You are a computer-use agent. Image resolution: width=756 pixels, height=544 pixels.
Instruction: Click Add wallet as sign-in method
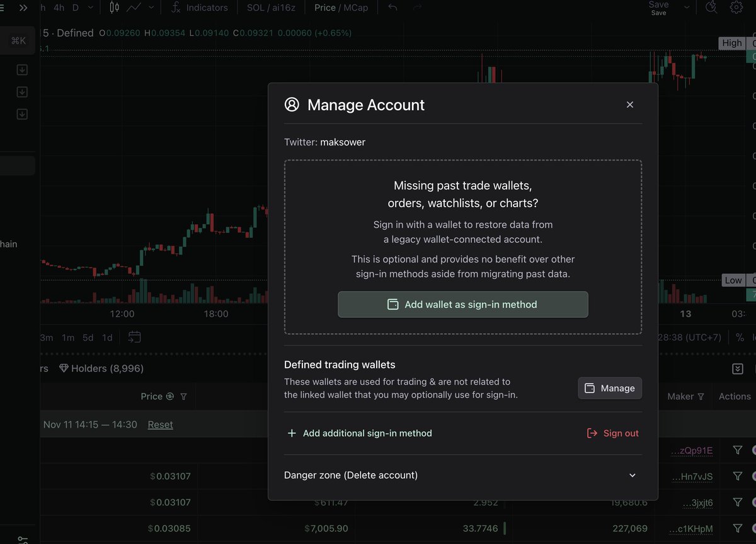pyautogui.click(x=463, y=305)
